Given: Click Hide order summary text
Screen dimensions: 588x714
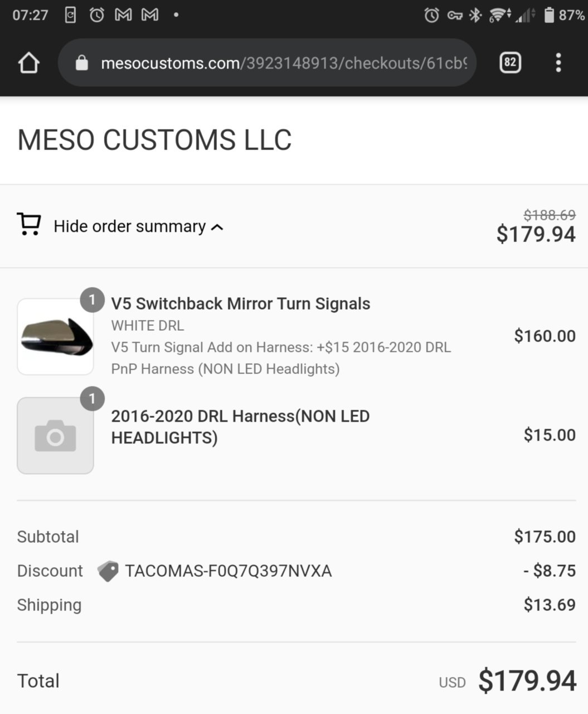Looking at the screenshot, I should tap(130, 226).
